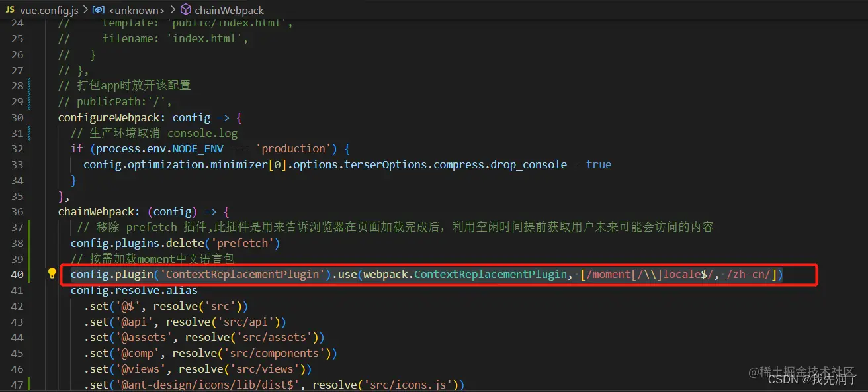Open the vue.config.js breadcrumb item
The image size is (868, 392).
click(50, 10)
